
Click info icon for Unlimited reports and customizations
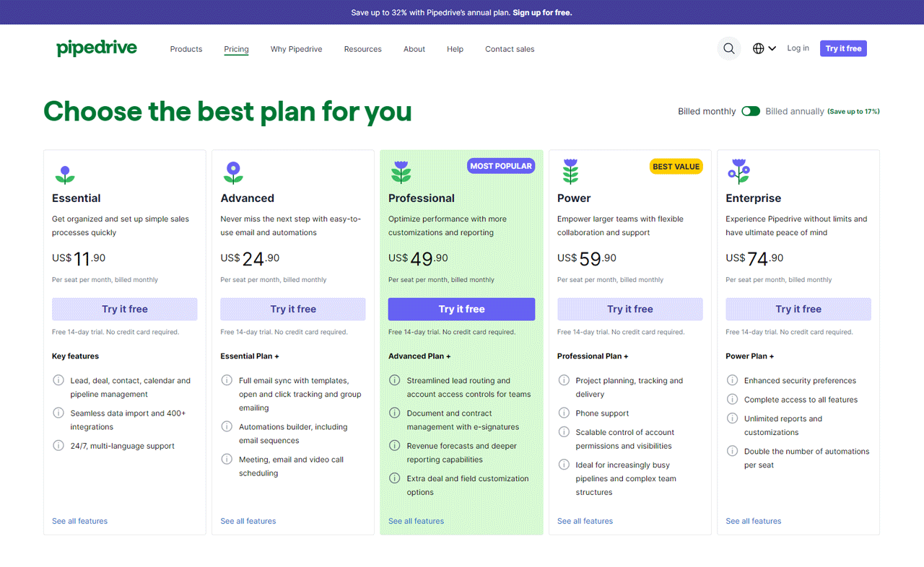(x=733, y=418)
